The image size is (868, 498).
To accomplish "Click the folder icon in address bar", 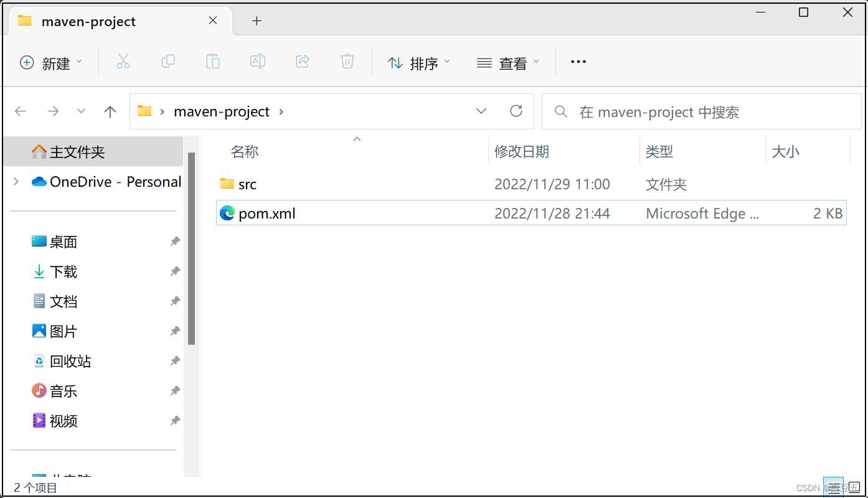I will pyautogui.click(x=144, y=111).
